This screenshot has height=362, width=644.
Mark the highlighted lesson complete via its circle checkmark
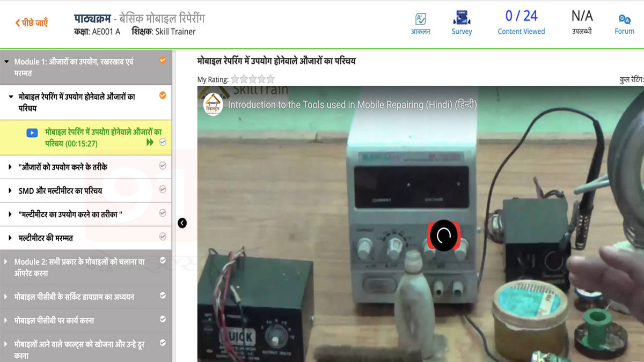[163, 143]
